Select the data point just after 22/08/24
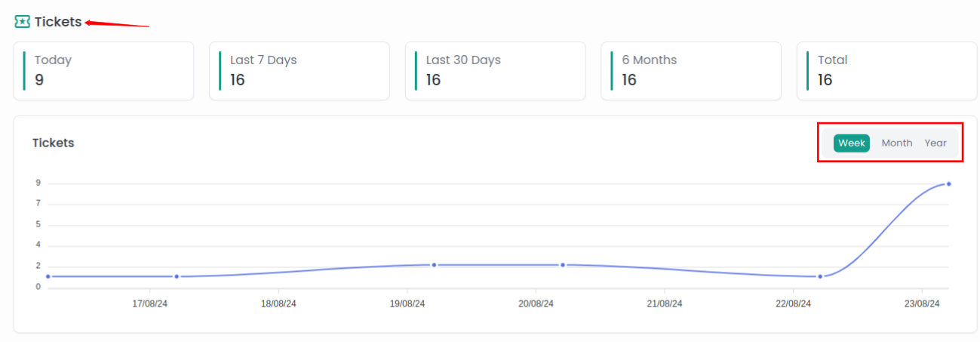980x342 pixels. (x=820, y=276)
